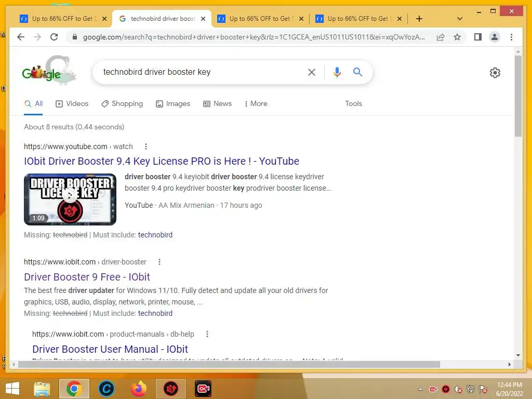Open the YouTube result's three-dot options

146,147
